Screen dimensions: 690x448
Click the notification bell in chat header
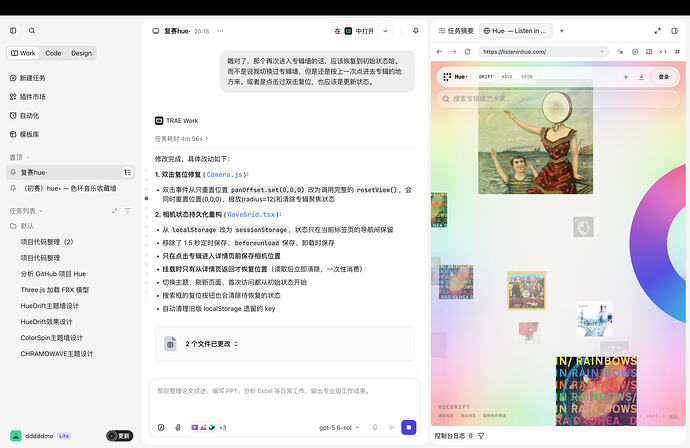point(415,31)
